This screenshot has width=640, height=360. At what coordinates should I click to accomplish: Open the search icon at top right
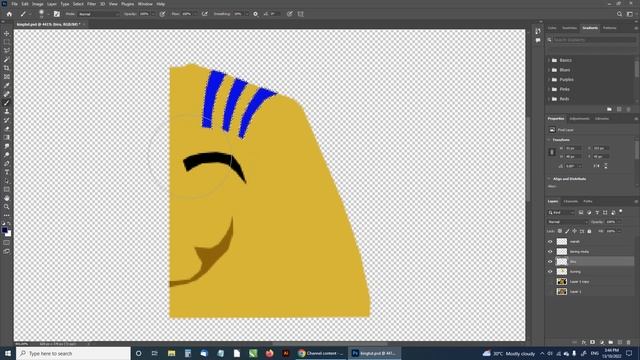(619, 14)
